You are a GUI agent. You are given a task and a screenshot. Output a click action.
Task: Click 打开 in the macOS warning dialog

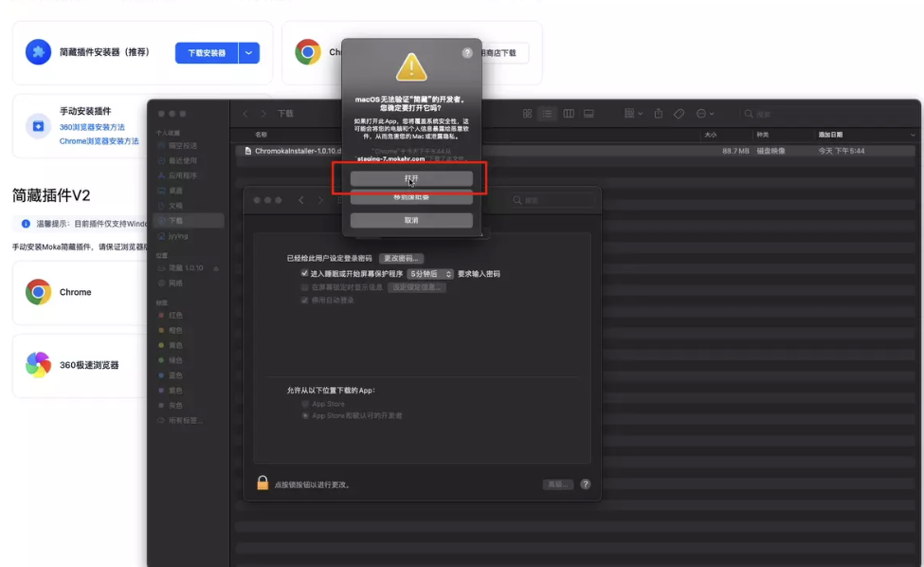411,178
